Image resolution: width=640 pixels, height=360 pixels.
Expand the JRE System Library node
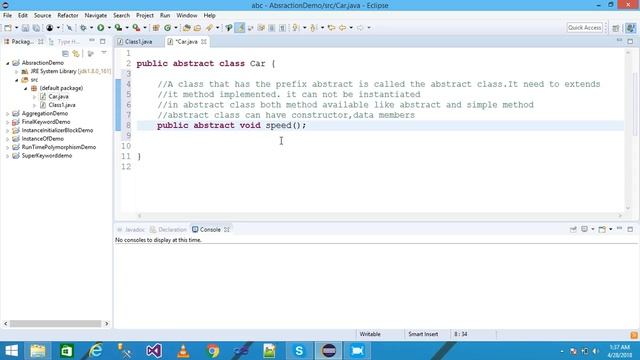pyautogui.click(x=17, y=71)
